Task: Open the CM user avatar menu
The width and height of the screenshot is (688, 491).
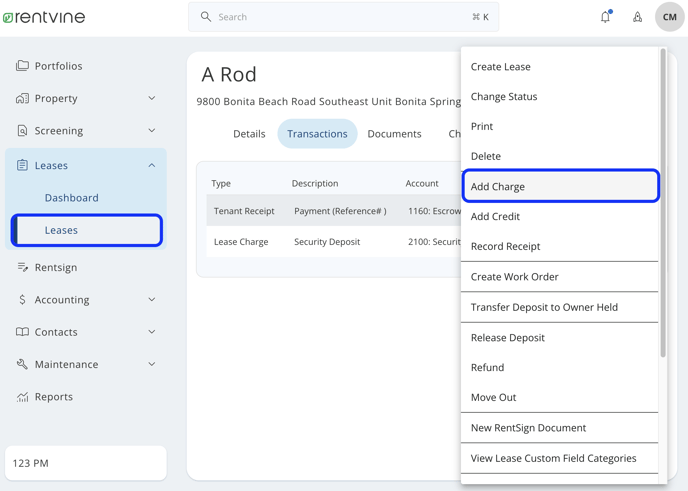Action: [670, 17]
